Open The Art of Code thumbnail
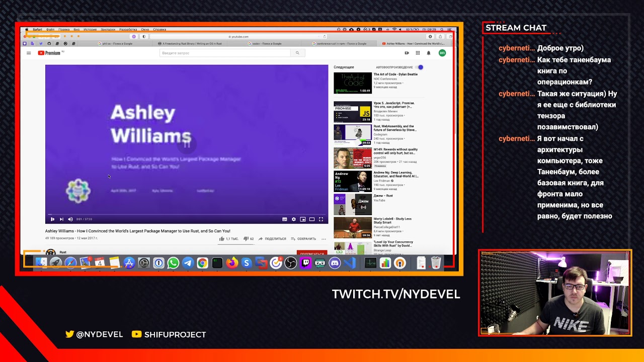The height and width of the screenshot is (362, 644). [353, 83]
